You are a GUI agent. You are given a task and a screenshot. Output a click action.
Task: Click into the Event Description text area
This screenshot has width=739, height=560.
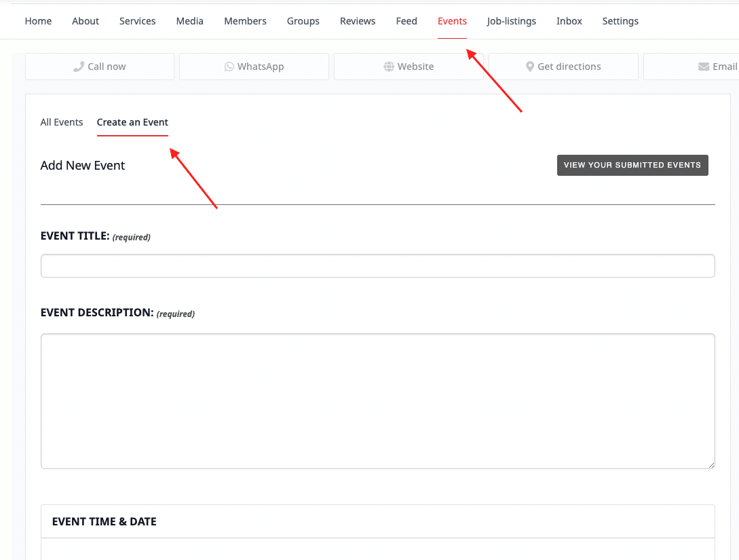378,401
